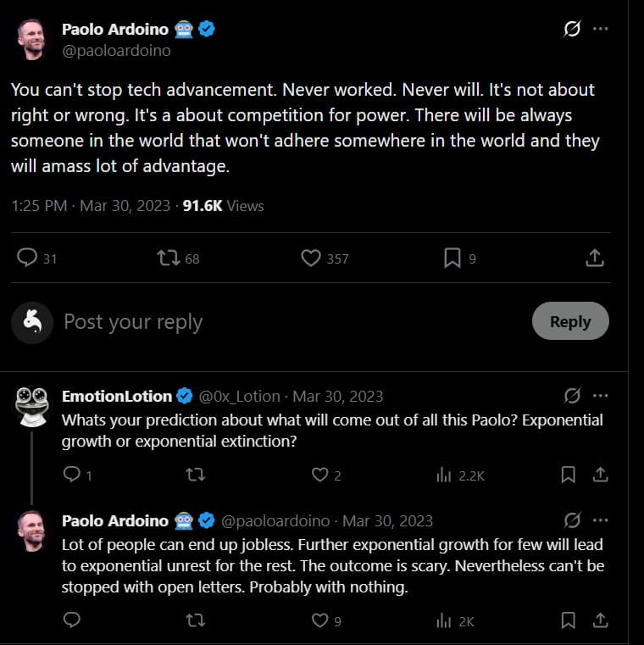The image size is (644, 645).
Task: Open replies on main tweet with 31 comments
Action: (x=27, y=258)
